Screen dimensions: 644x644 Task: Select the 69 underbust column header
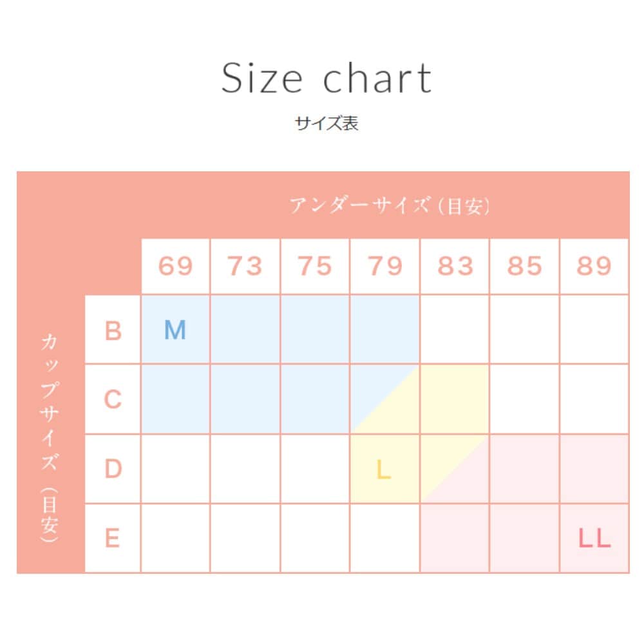click(175, 266)
